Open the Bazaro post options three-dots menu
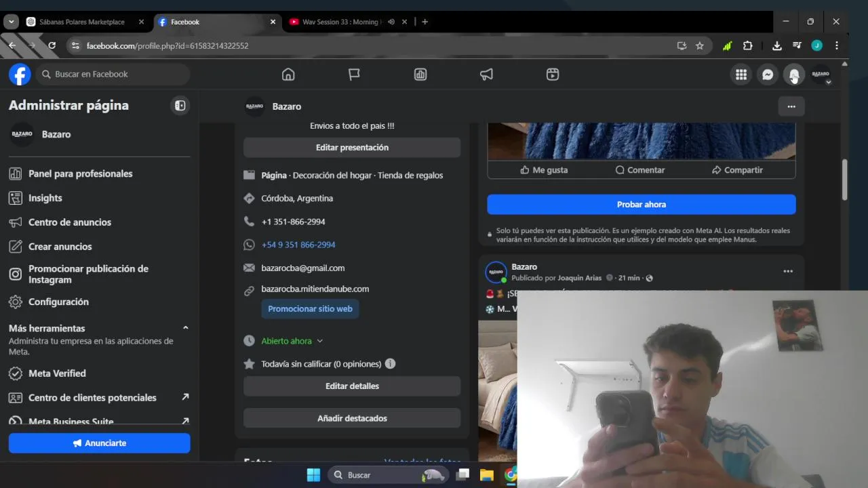 pyautogui.click(x=788, y=271)
